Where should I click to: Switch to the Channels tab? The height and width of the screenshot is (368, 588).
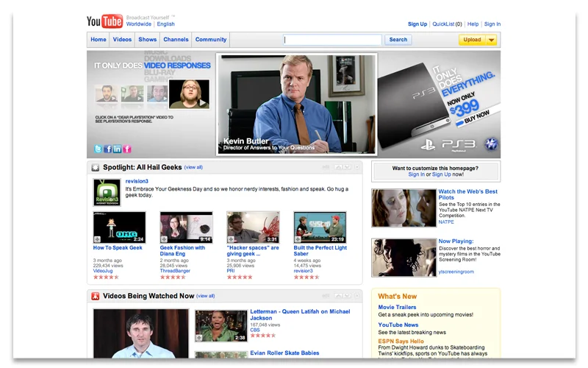coord(176,40)
